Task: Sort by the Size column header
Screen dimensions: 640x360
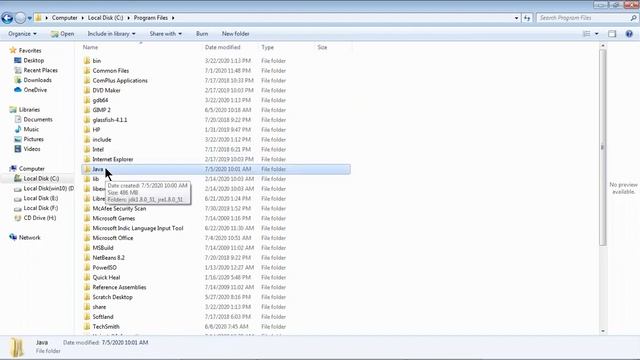Action: coord(322,47)
